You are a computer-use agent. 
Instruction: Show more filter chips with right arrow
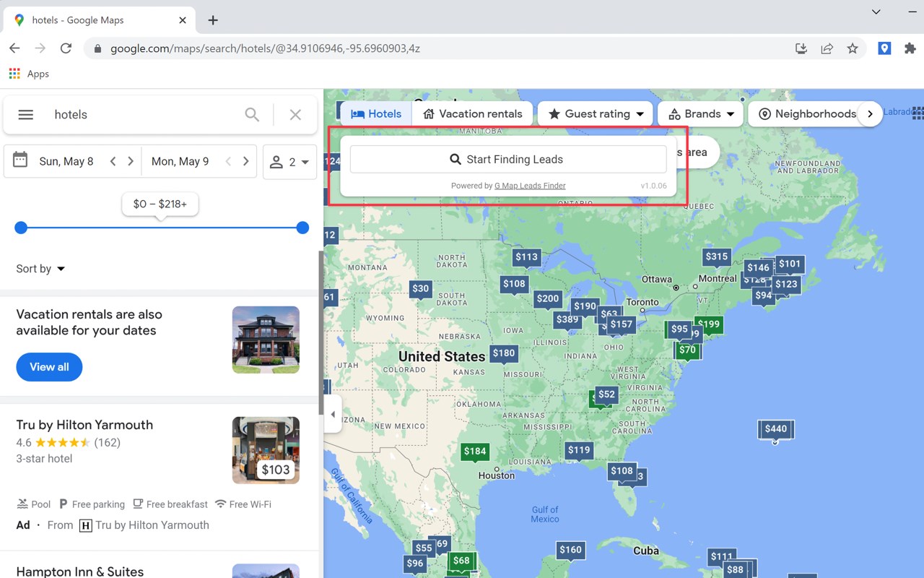[870, 114]
